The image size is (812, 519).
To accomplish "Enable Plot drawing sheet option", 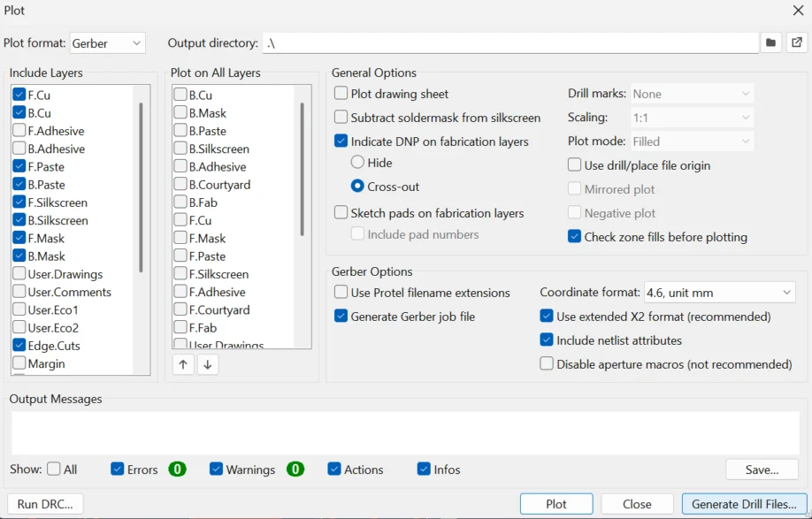I will [341, 94].
